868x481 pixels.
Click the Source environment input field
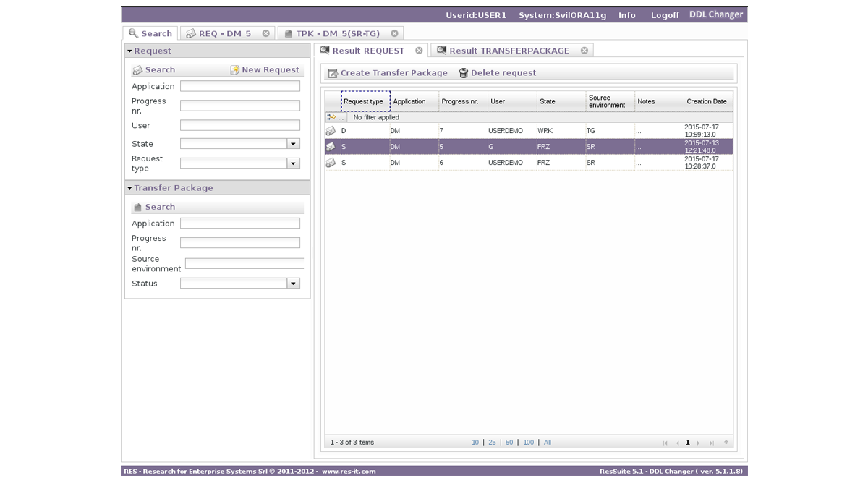pyautogui.click(x=244, y=264)
